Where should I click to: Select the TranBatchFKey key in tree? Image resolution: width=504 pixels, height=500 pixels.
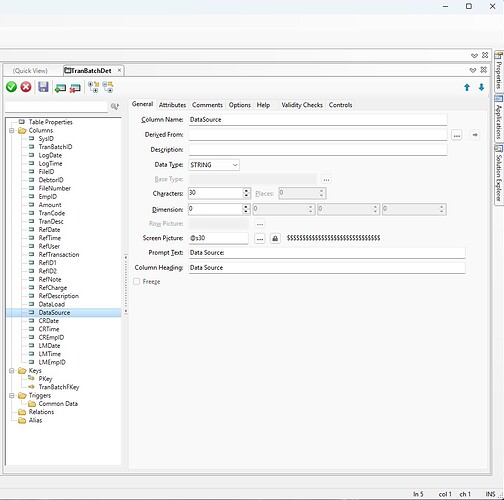(x=59, y=387)
